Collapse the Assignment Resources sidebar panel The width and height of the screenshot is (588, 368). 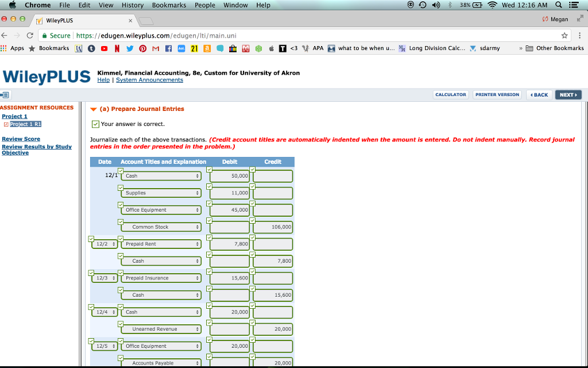pyautogui.click(x=6, y=95)
